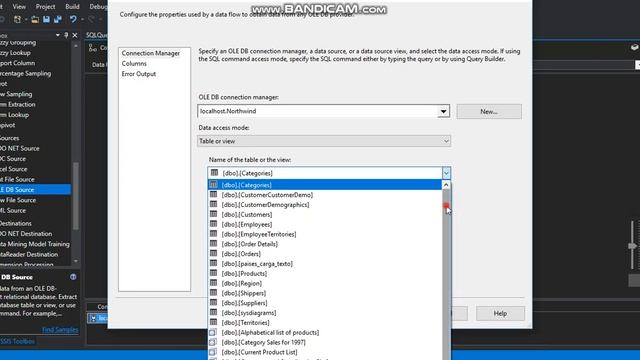Click view icon next to Current Product List

tap(213, 351)
